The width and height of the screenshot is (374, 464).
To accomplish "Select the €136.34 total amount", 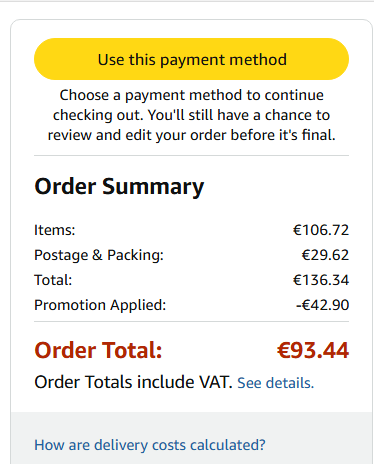I will [x=321, y=280].
